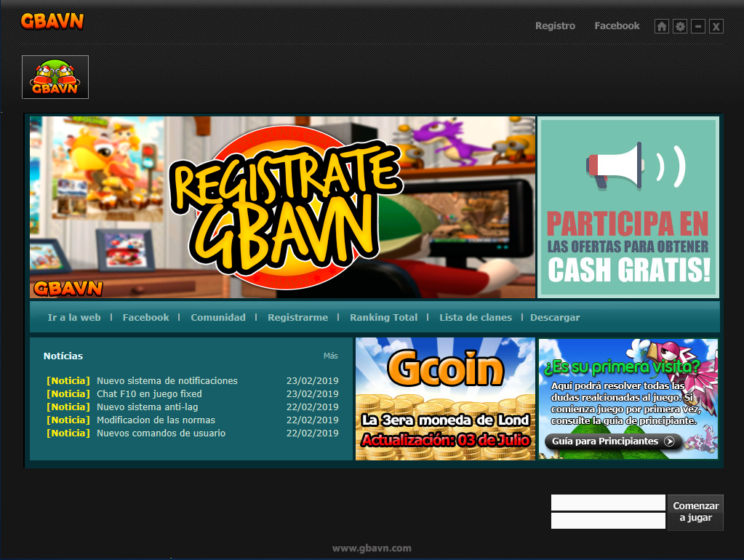Viewport: 744px width, 560px height.
Task: Open 'Nuevo sistema anti-lag' news item
Action: 147,407
